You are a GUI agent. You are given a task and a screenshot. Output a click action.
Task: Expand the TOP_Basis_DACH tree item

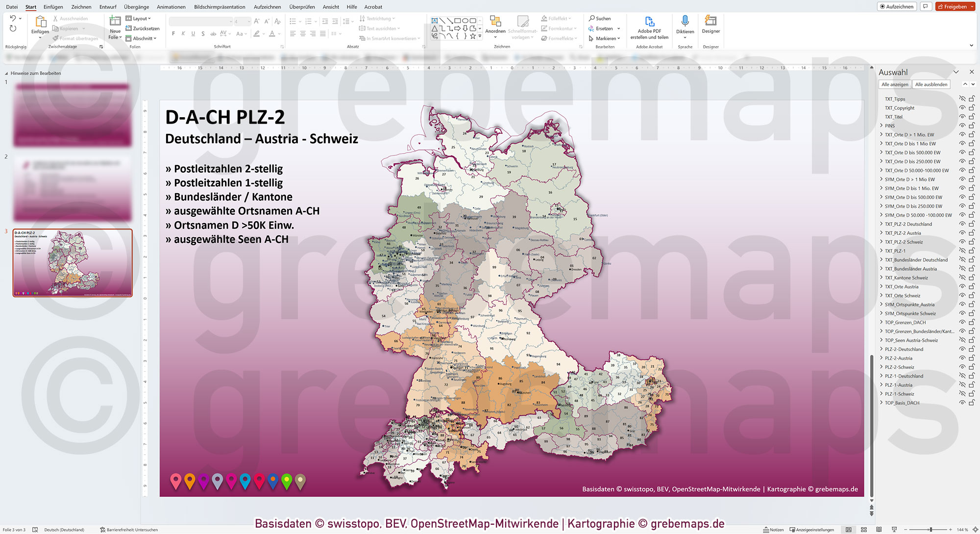point(881,403)
